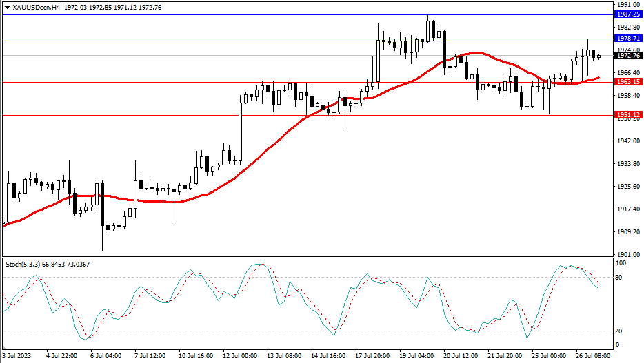Click the 80 level on stochastic scale

[x=619, y=278]
